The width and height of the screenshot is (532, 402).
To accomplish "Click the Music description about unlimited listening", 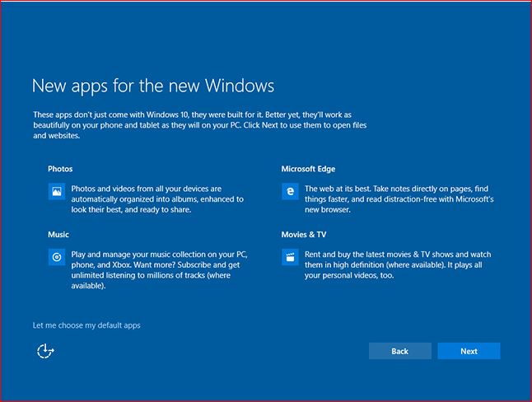I will (x=160, y=270).
